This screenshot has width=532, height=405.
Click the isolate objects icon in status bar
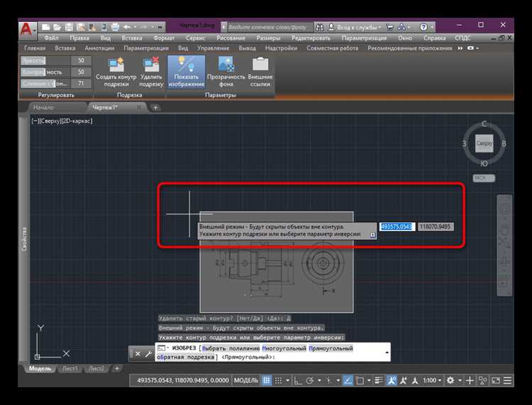(x=482, y=381)
